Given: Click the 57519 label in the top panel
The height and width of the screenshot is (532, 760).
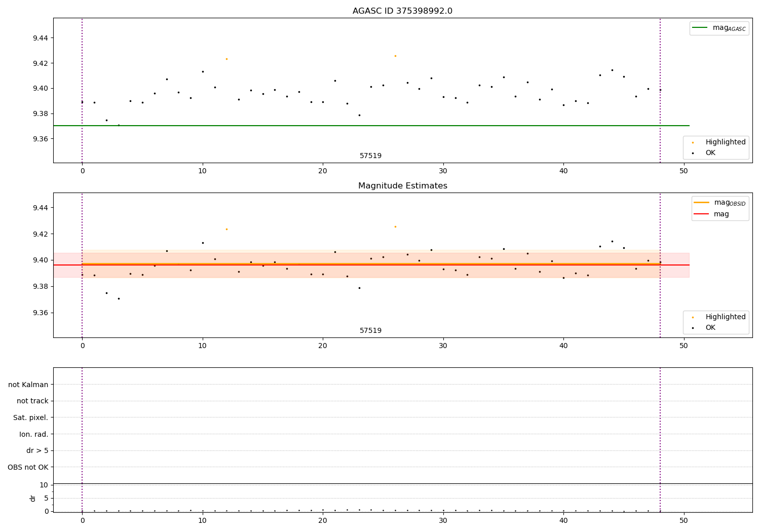Looking at the screenshot, I should (370, 156).
